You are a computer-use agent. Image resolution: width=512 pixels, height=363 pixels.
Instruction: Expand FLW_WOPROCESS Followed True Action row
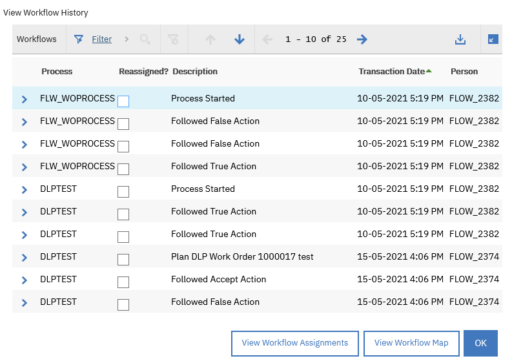pyautogui.click(x=24, y=167)
